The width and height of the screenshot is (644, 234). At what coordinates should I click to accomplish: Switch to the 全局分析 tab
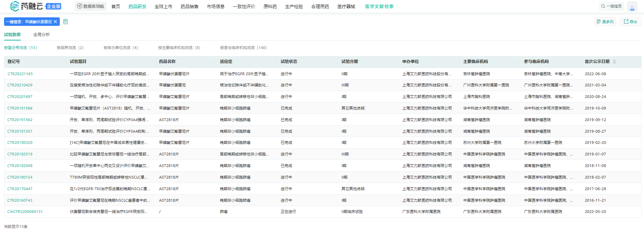[41, 35]
